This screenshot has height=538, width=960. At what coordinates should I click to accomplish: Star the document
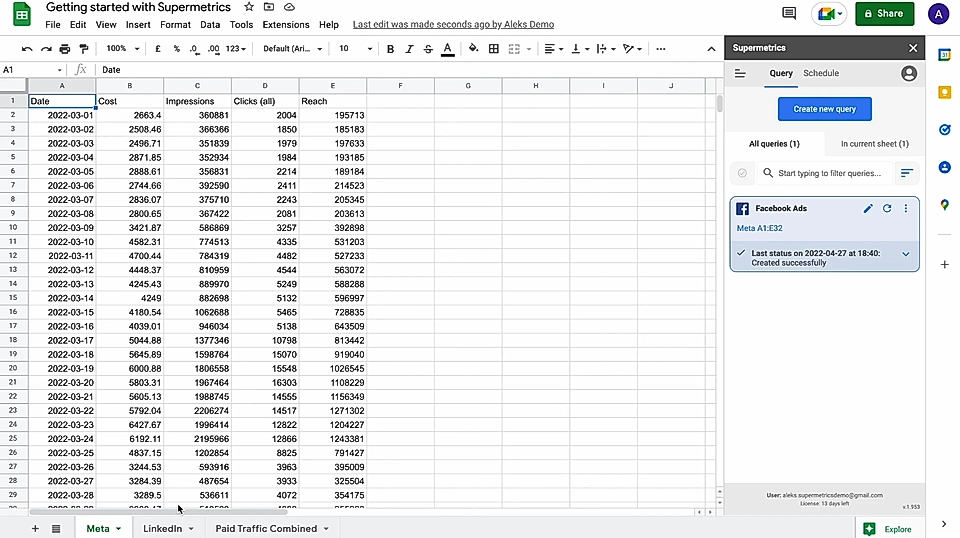tap(249, 7)
